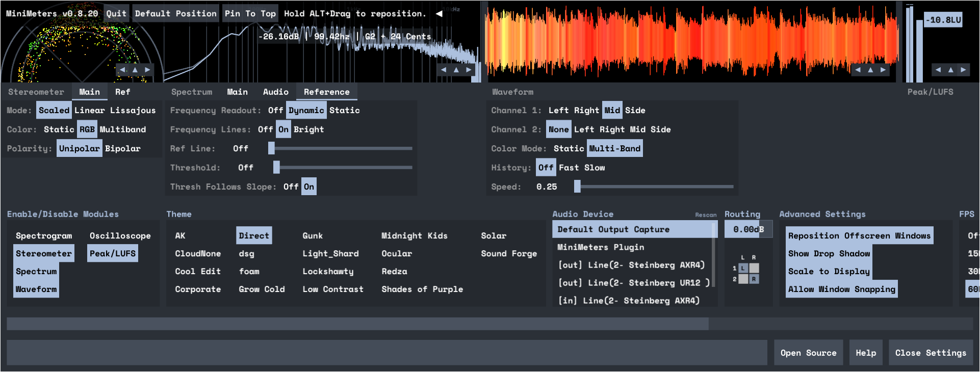The image size is (980, 372).
Task: Click the right arrow on the Waveform display
Action: pyautogui.click(x=883, y=70)
